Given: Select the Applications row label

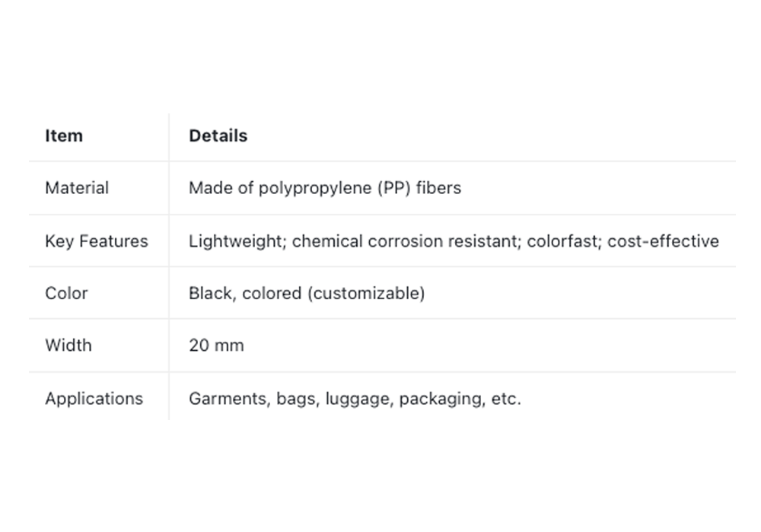Looking at the screenshot, I should pos(94,399).
